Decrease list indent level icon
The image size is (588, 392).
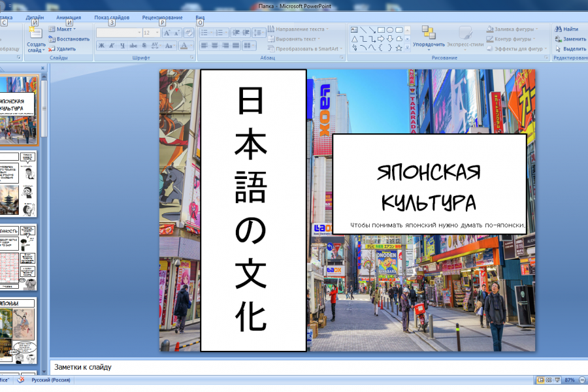[x=236, y=33]
